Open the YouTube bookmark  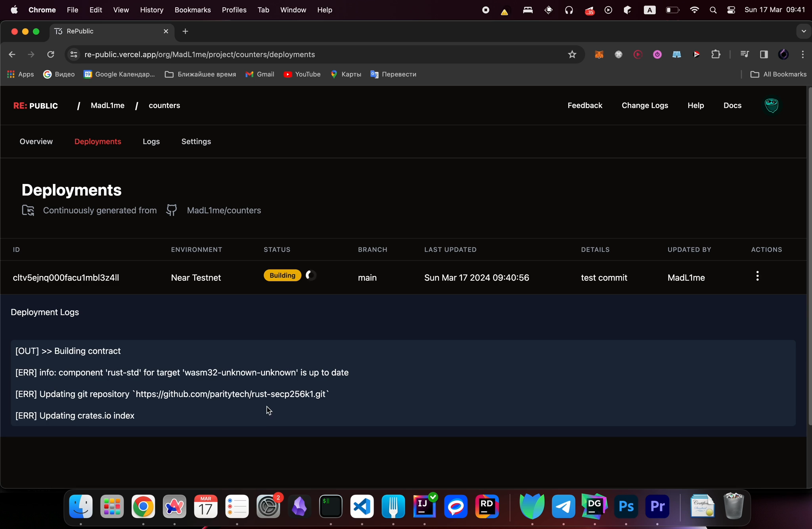click(x=302, y=74)
